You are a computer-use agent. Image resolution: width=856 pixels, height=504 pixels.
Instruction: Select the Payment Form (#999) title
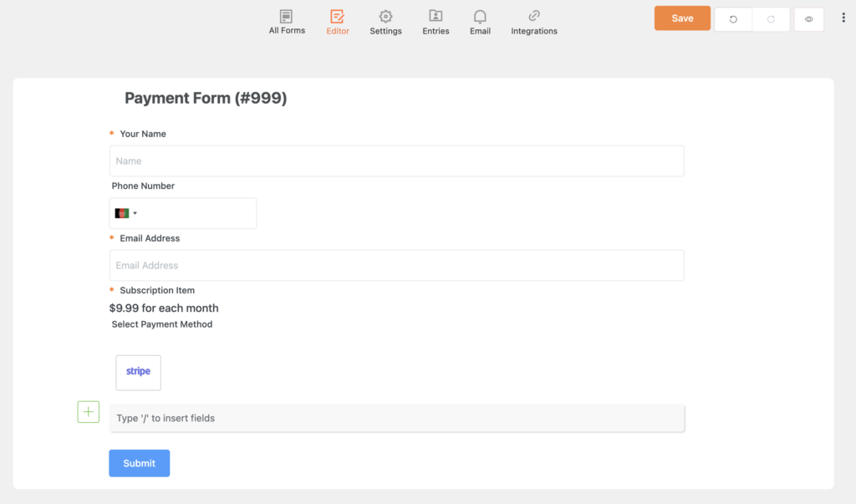tap(206, 99)
